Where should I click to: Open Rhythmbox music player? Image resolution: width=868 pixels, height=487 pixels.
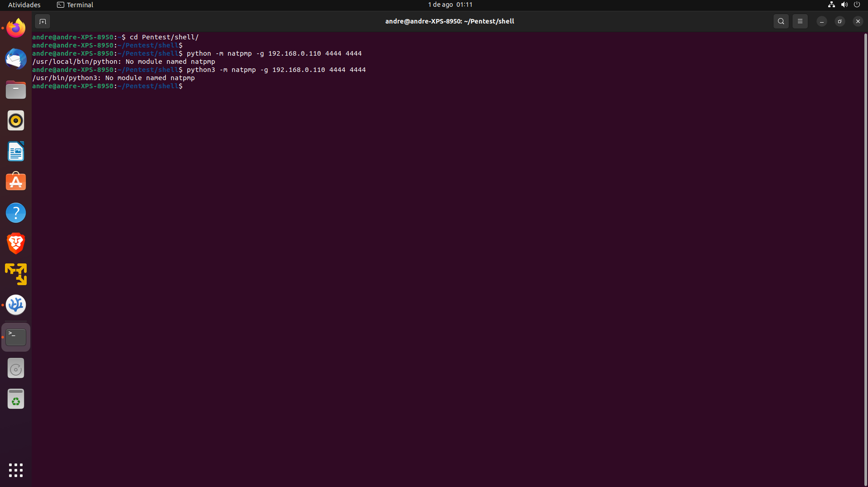click(16, 120)
